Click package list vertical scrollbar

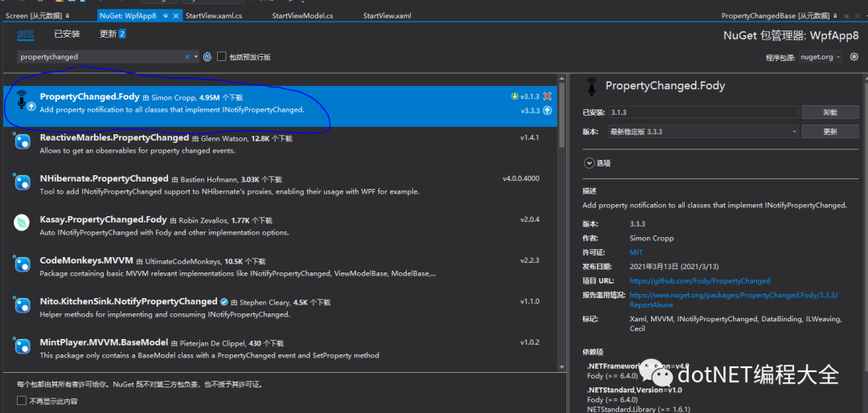point(563,113)
